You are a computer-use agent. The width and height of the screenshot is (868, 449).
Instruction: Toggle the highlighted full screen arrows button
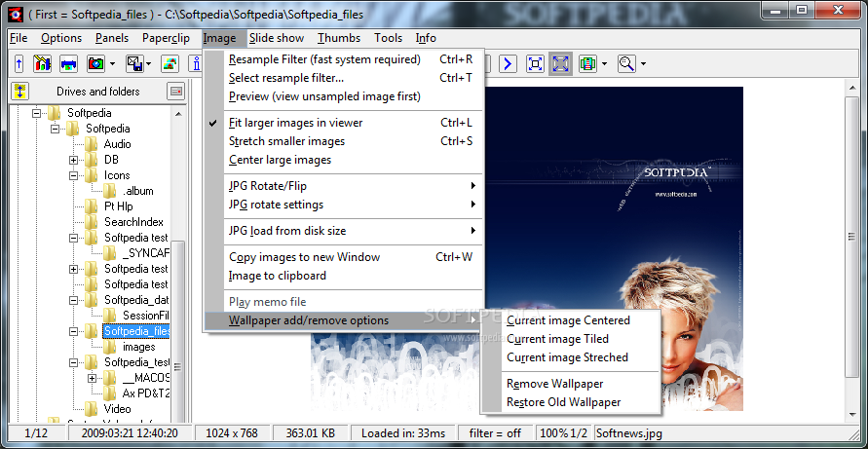[561, 63]
